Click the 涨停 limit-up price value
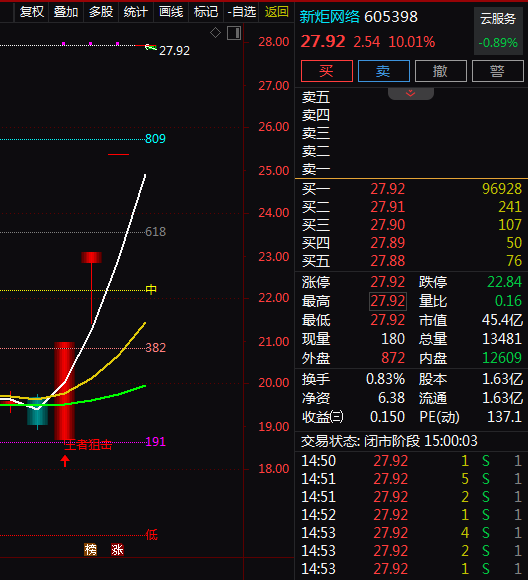This screenshot has height=580, width=528. 388,282
